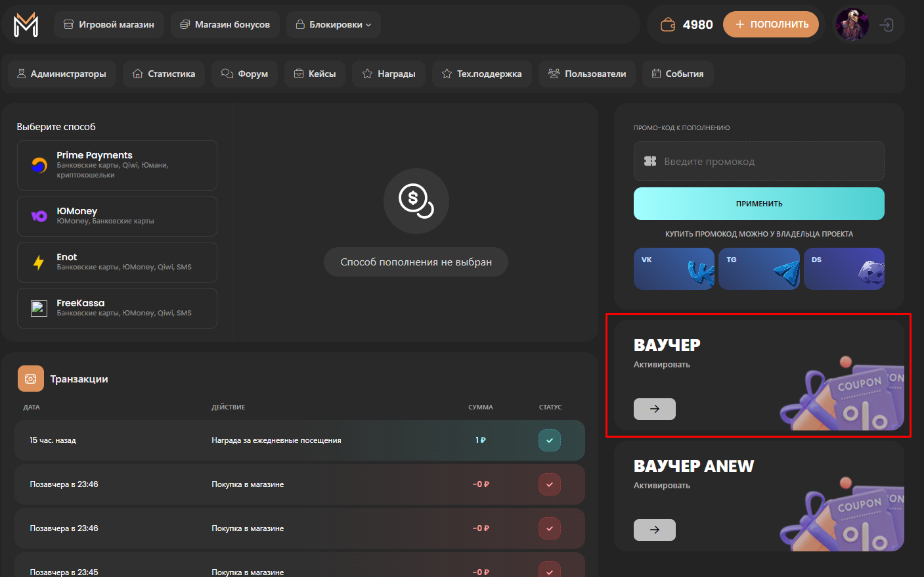Open the Тех.поддержка page
The image size is (924, 577).
[481, 74]
